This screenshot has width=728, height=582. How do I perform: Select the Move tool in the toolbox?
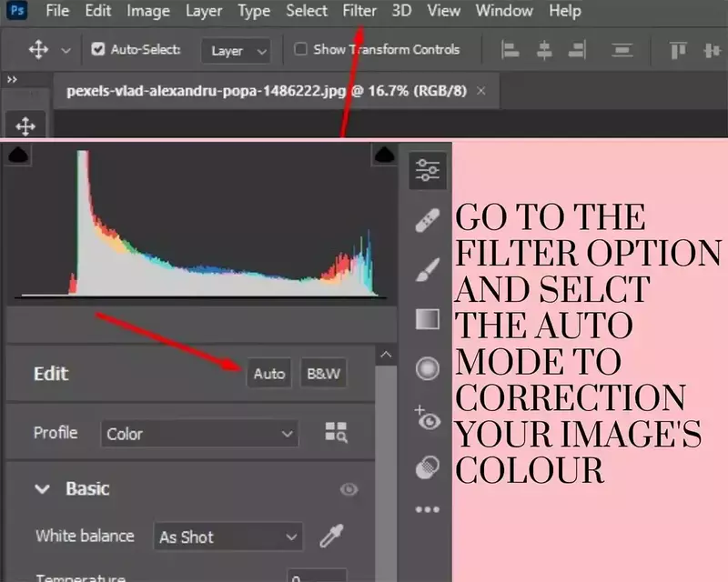[25, 125]
